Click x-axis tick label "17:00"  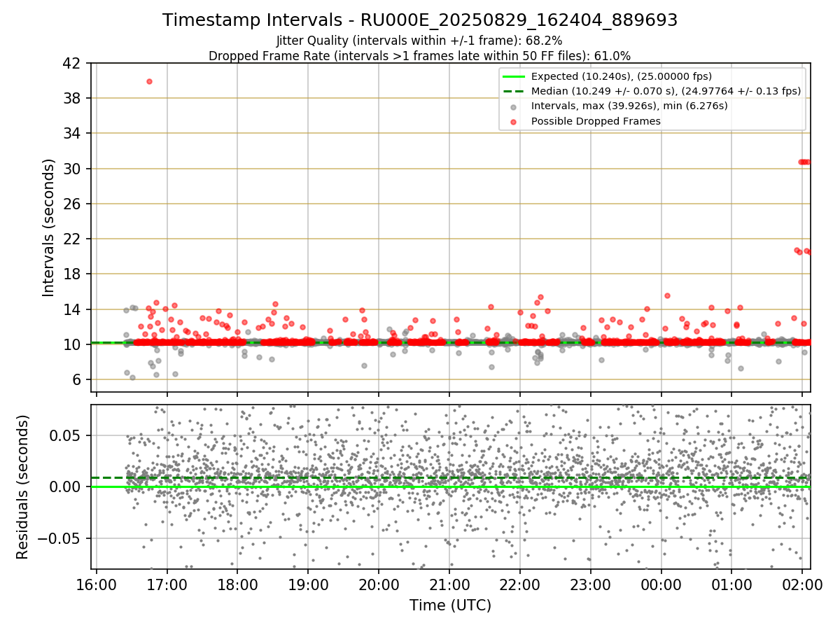tap(167, 584)
